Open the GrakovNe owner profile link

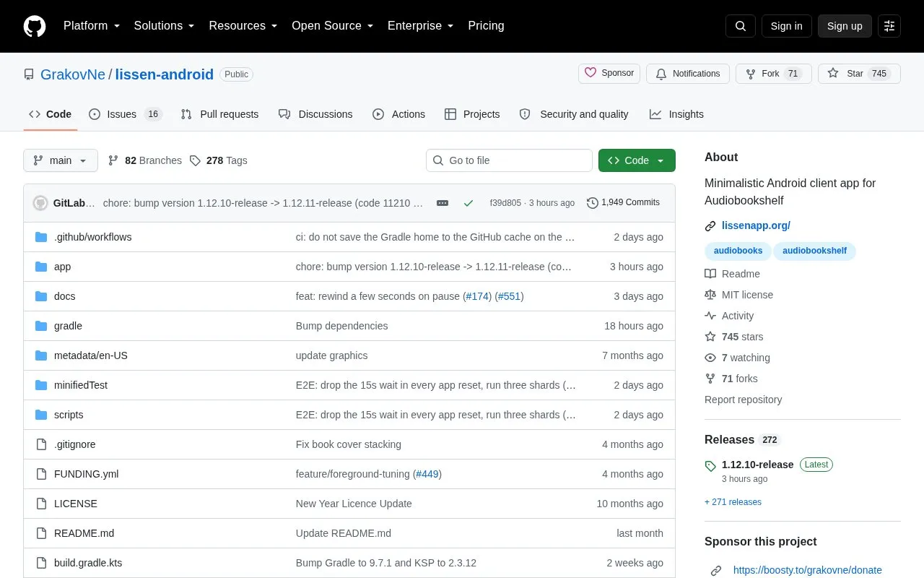click(73, 74)
